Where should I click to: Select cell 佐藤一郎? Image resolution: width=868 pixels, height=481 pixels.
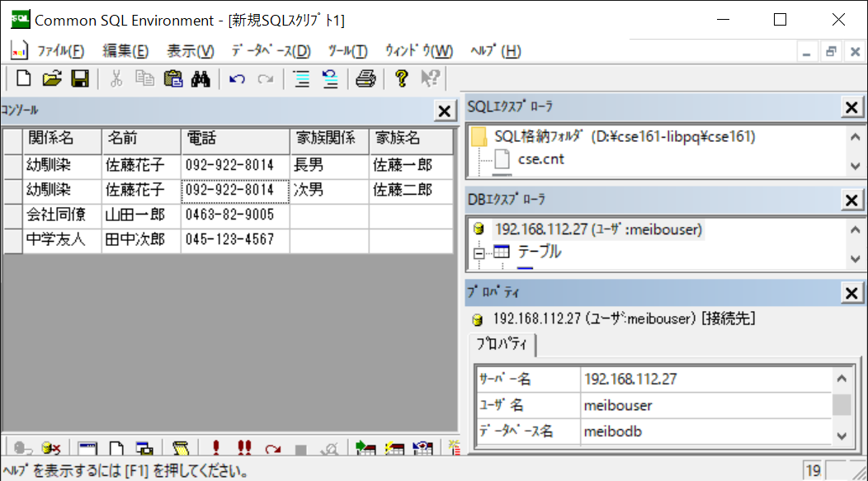click(411, 165)
